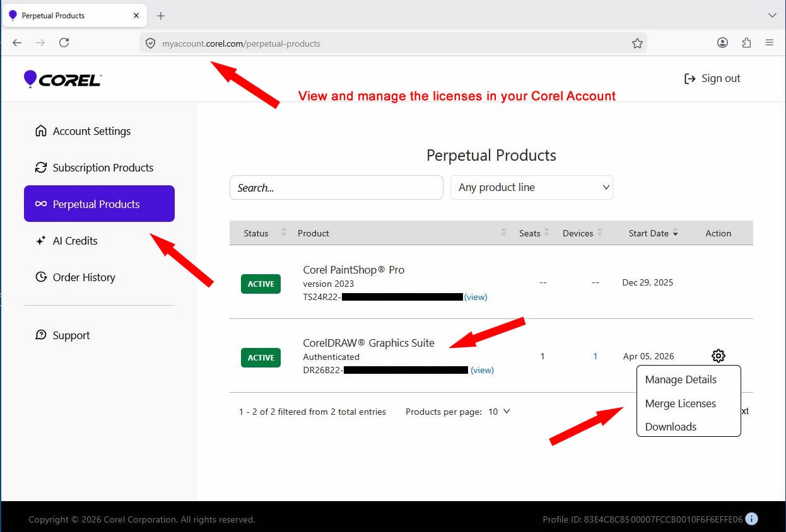Click the Search products field
This screenshot has width=786, height=532.
[x=336, y=188]
